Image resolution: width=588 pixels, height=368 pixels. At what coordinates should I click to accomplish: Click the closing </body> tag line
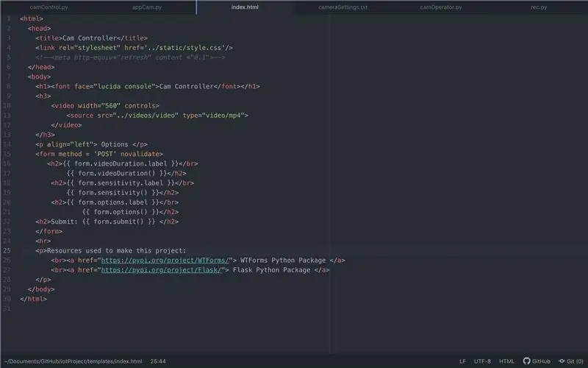pos(41,289)
